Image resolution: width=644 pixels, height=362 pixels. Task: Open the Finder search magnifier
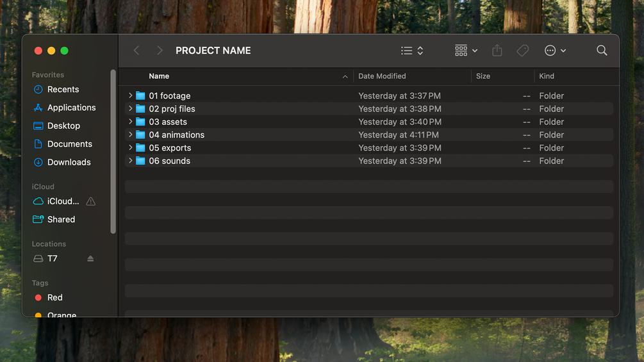coord(602,51)
